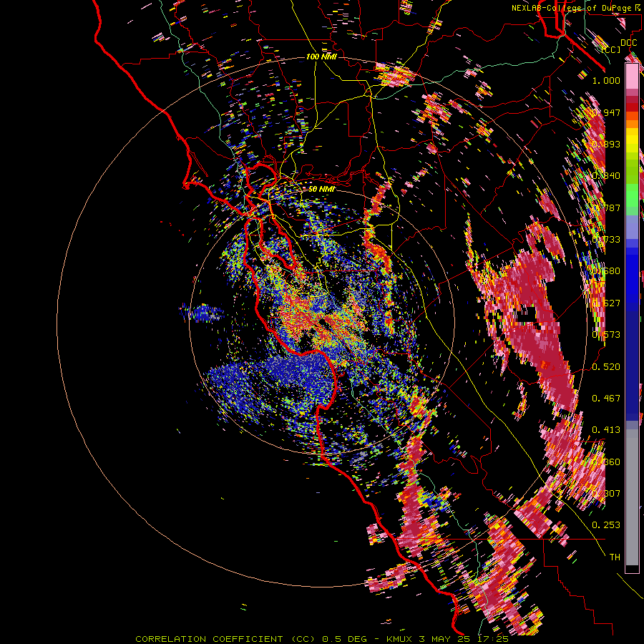Click the TH label at the scale bottom

615,557
